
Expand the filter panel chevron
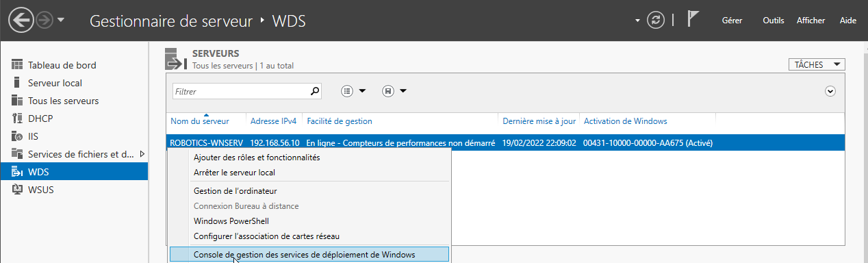point(831,90)
